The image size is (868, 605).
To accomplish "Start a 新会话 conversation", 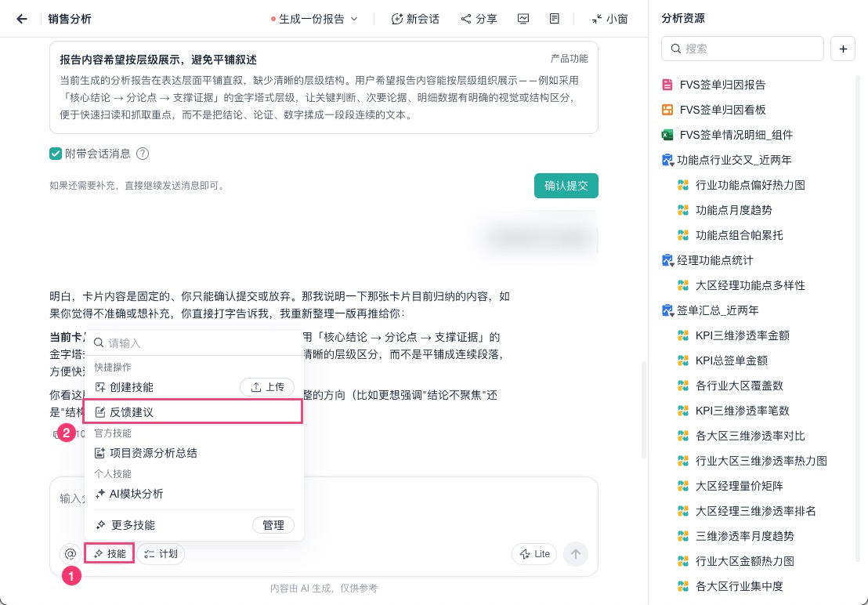I will tap(415, 19).
